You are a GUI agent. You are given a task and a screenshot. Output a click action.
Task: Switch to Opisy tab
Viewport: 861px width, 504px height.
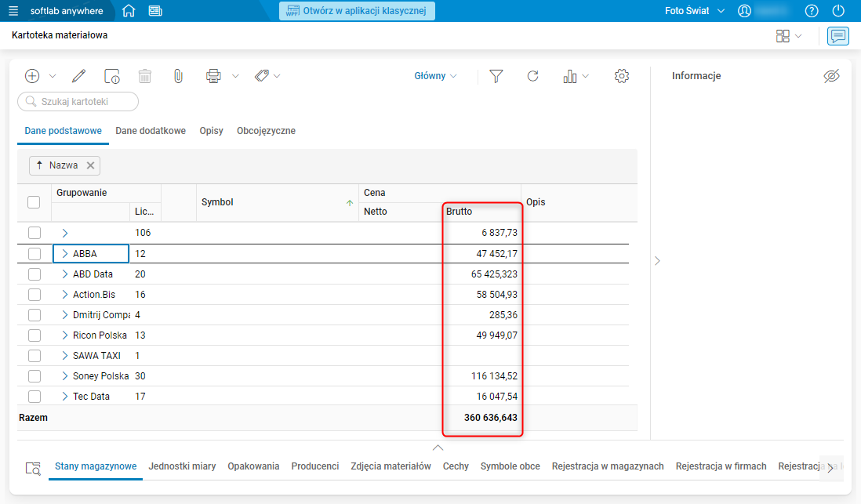click(x=212, y=131)
